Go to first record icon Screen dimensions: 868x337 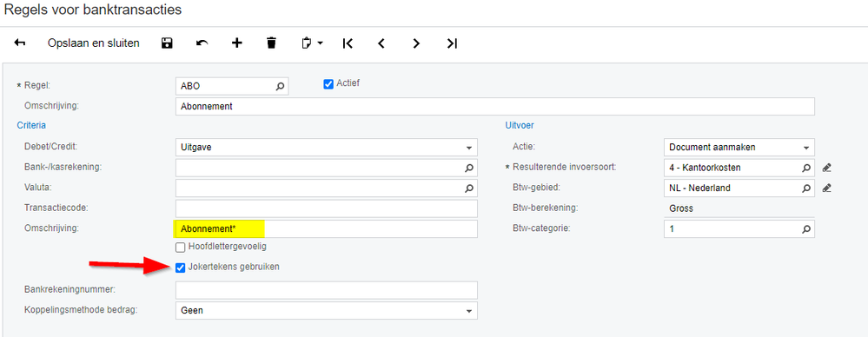coord(348,43)
